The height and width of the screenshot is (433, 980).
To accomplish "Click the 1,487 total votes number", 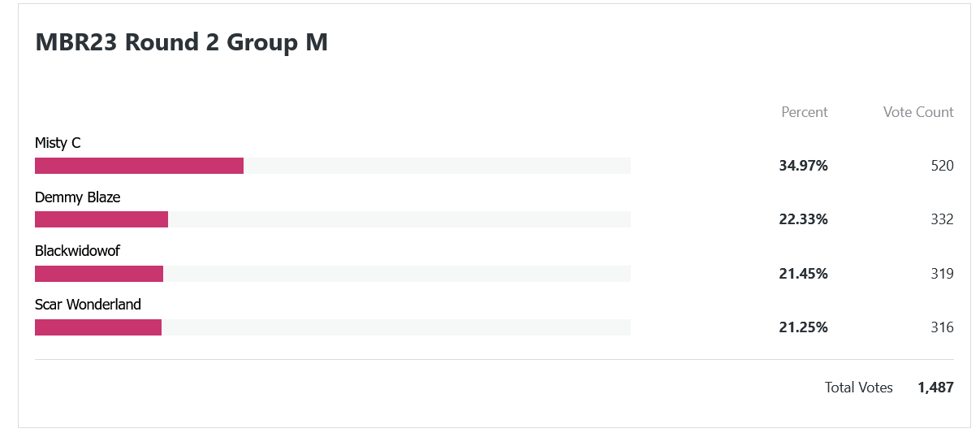I will coord(935,388).
